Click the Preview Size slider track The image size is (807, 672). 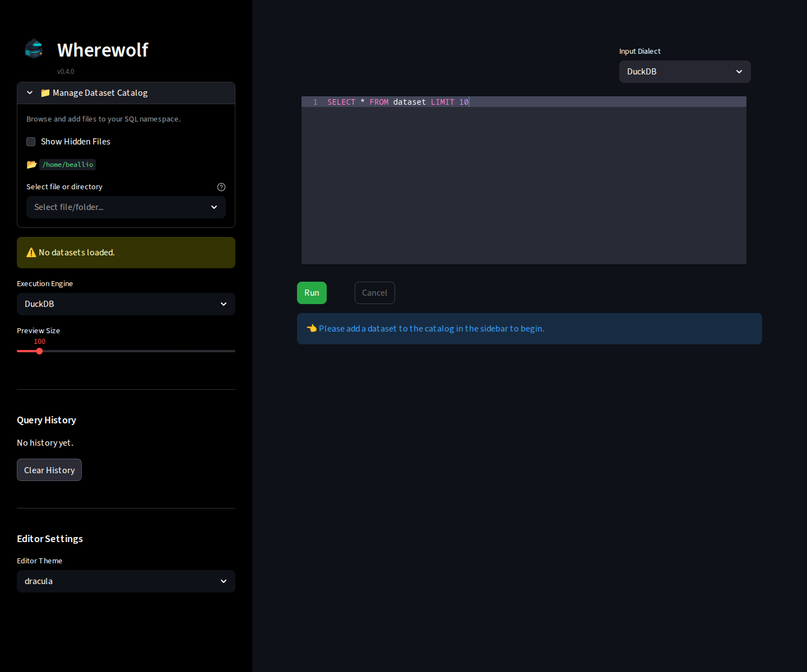(x=126, y=351)
